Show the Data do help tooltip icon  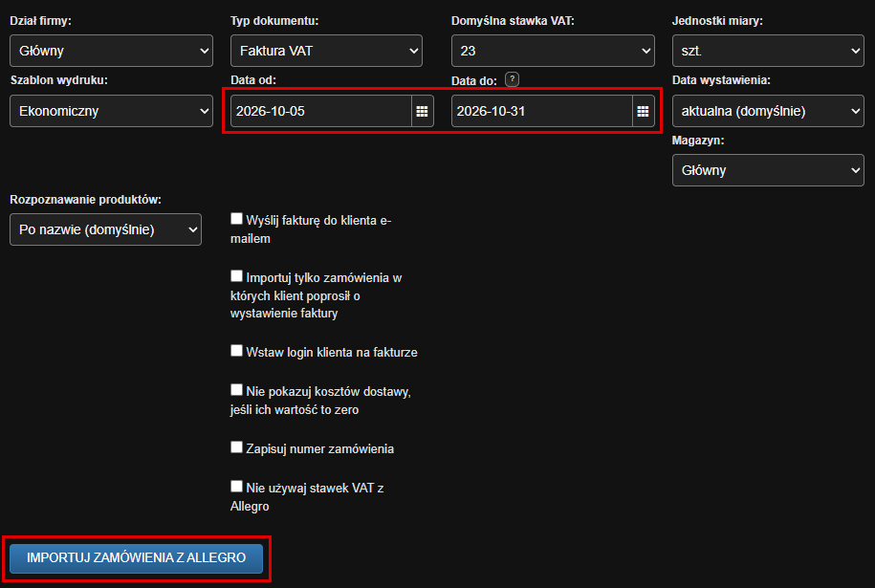512,79
